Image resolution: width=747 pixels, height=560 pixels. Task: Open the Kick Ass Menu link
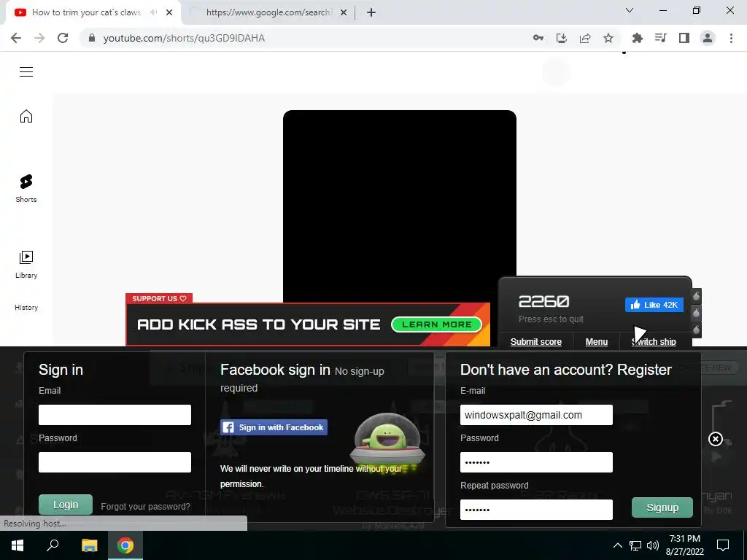pyautogui.click(x=597, y=342)
